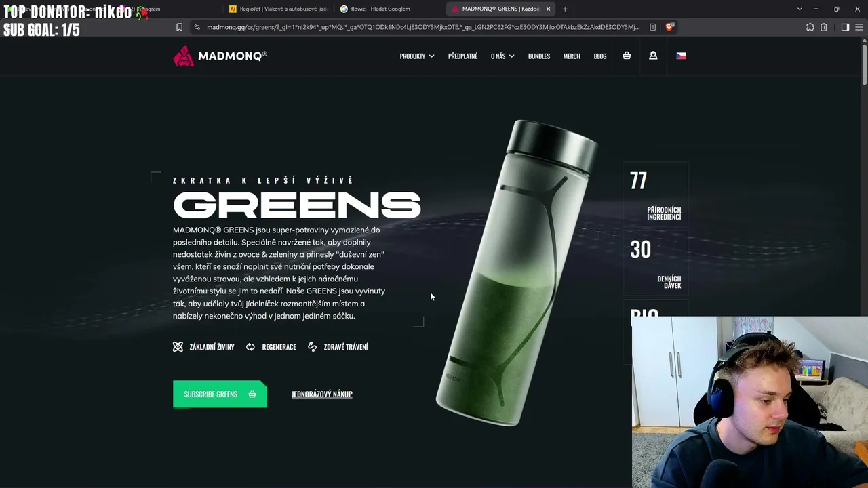Click the Jednorázový nákup link

[x=322, y=394]
